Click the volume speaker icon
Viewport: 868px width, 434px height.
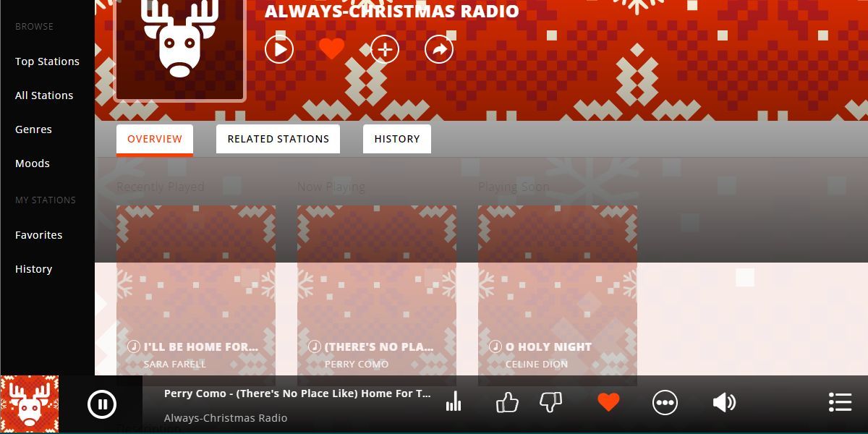pos(724,402)
